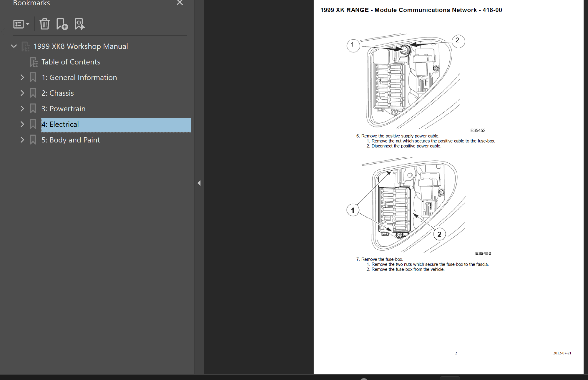Click the 1999 XK8 Workshop Manual root icon
This screenshot has width=588, height=380.
[26, 47]
